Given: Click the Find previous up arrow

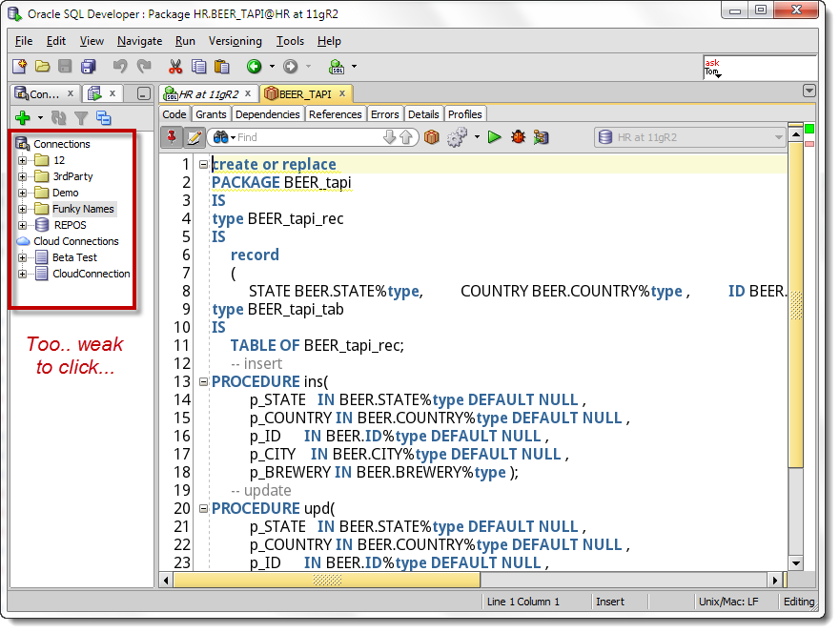Looking at the screenshot, I should pyautogui.click(x=406, y=137).
